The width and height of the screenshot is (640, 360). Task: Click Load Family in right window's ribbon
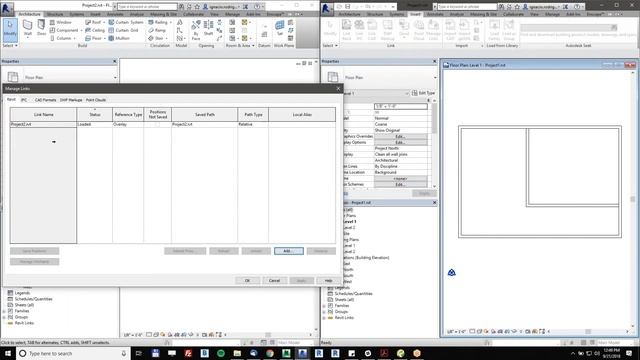tap(494, 30)
